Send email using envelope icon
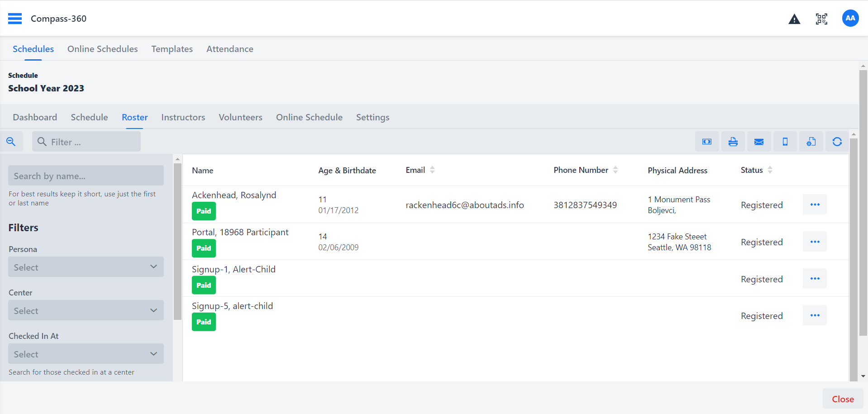868x414 pixels. pyautogui.click(x=759, y=142)
